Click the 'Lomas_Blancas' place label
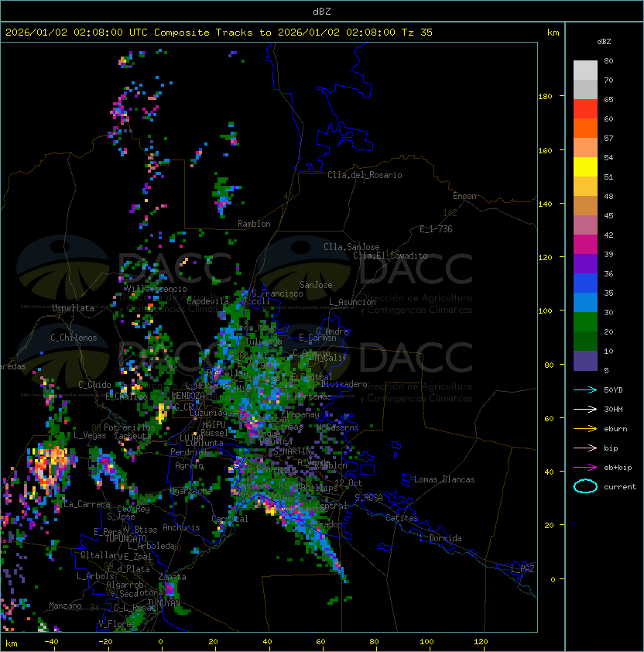This screenshot has height=652, width=644. [444, 479]
